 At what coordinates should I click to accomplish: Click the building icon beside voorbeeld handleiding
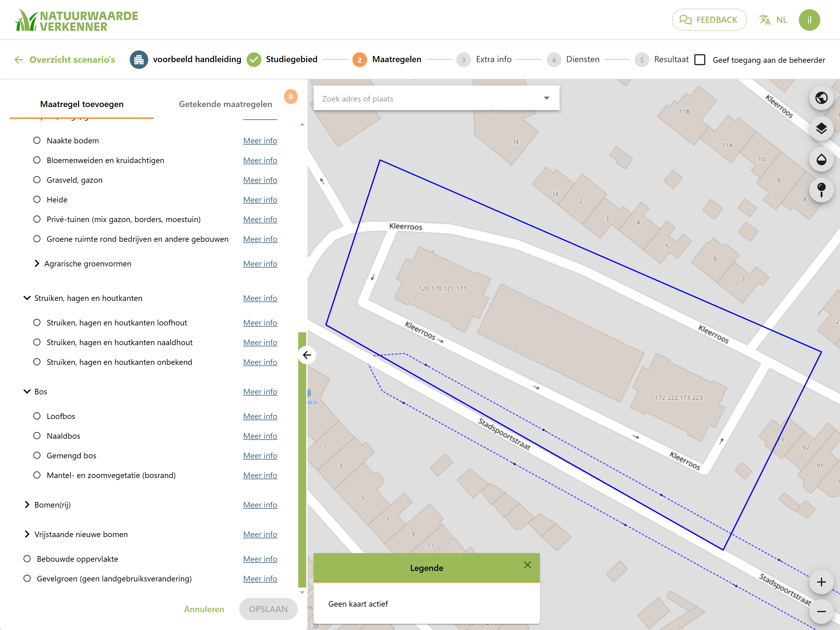coord(139,60)
